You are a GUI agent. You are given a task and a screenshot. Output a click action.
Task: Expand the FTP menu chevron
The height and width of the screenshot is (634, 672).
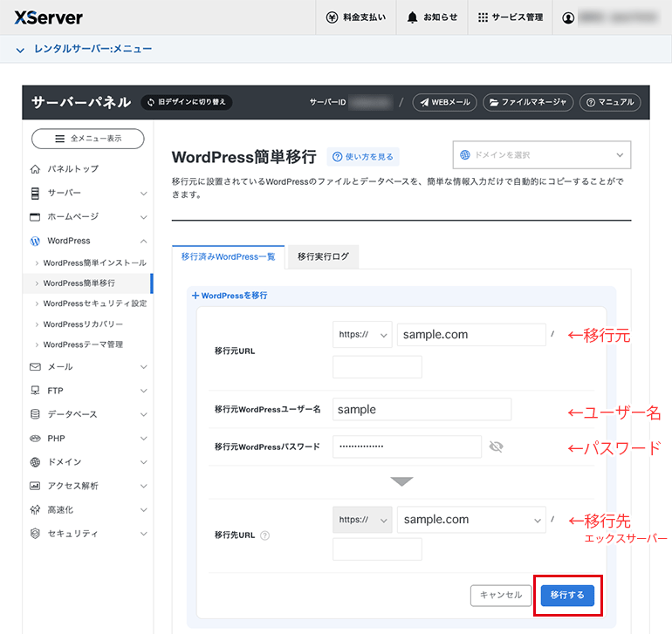pyautogui.click(x=144, y=391)
